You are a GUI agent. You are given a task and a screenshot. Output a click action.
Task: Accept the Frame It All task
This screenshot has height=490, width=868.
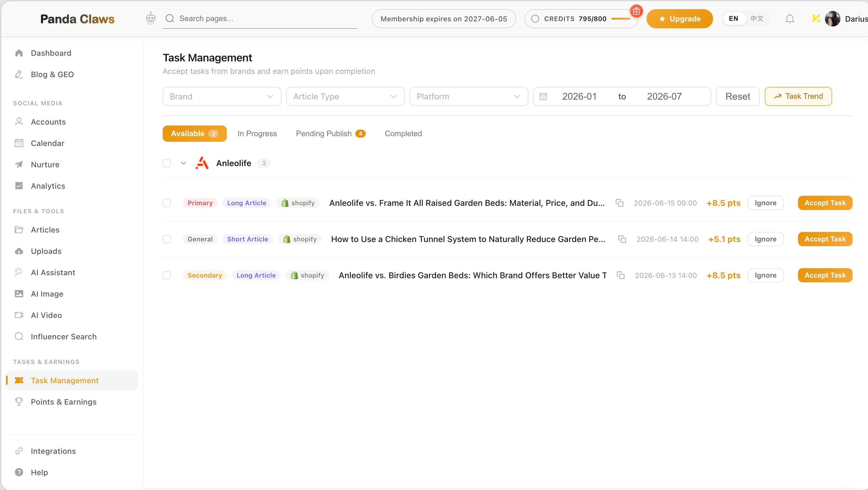825,203
